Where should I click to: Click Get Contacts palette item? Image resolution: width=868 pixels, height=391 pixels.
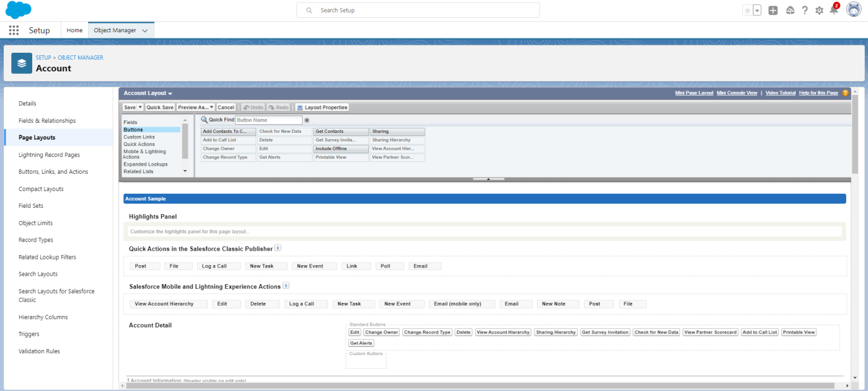(x=340, y=132)
